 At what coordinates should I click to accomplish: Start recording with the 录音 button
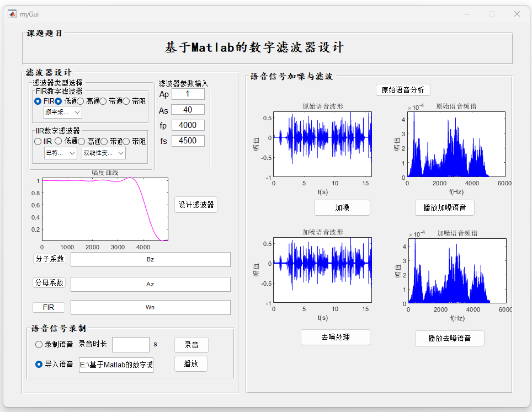coord(191,345)
